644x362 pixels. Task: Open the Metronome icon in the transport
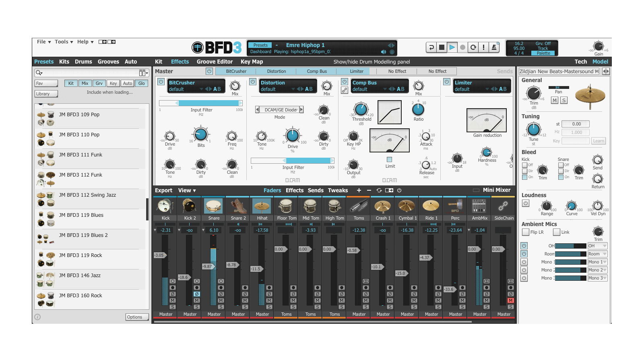click(x=493, y=47)
